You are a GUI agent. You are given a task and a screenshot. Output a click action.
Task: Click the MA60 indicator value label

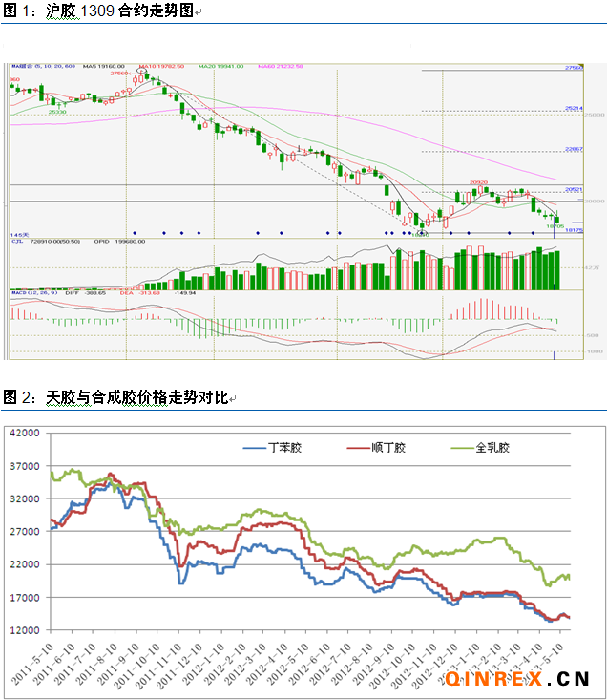coord(277,67)
